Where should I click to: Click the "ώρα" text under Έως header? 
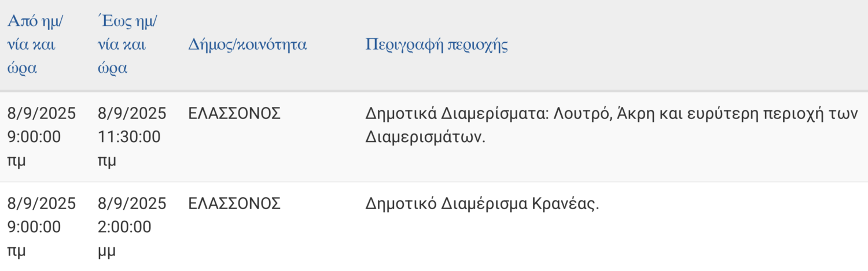[x=113, y=68]
